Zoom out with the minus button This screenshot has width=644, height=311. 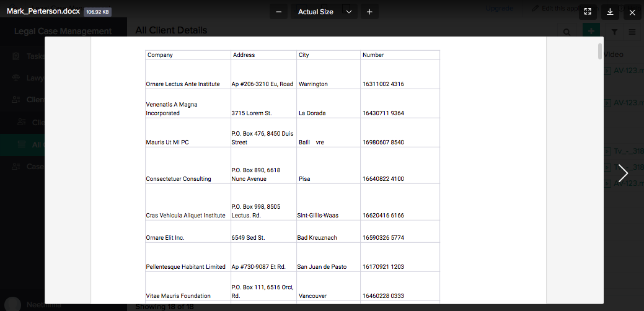(278, 12)
